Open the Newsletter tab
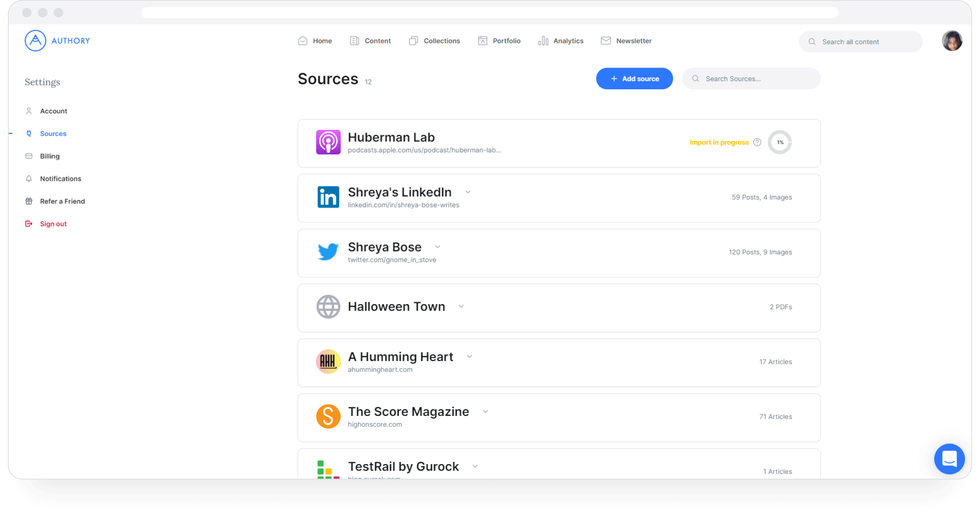980x519 pixels. coord(626,41)
